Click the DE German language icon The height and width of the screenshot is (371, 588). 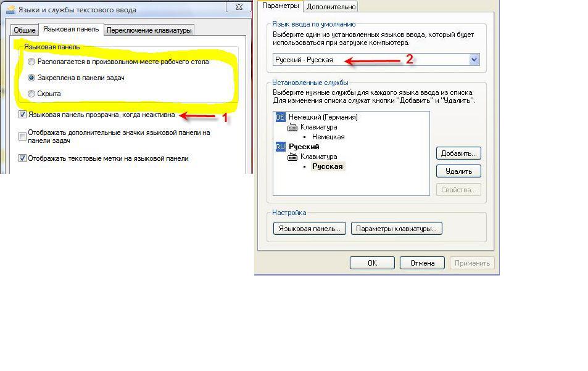[x=280, y=117]
